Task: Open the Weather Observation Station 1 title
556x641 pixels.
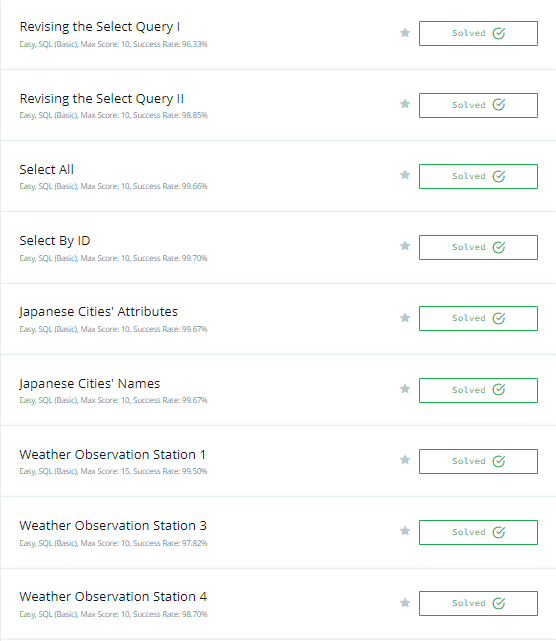Action: (x=112, y=455)
